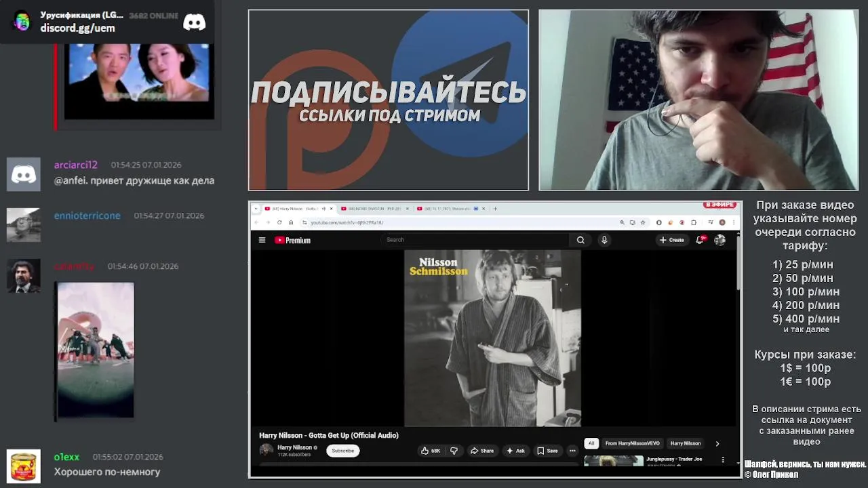Share the video
The height and width of the screenshot is (488, 868).
482,451
